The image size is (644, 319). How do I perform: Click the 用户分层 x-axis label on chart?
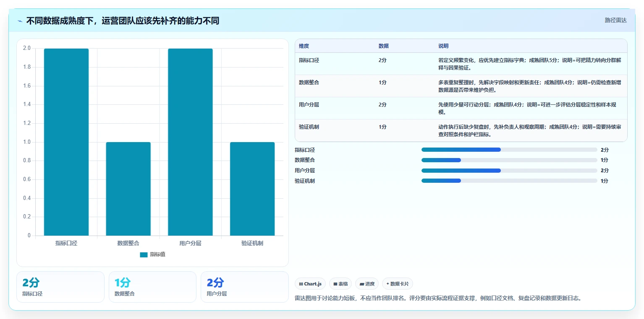tap(190, 243)
